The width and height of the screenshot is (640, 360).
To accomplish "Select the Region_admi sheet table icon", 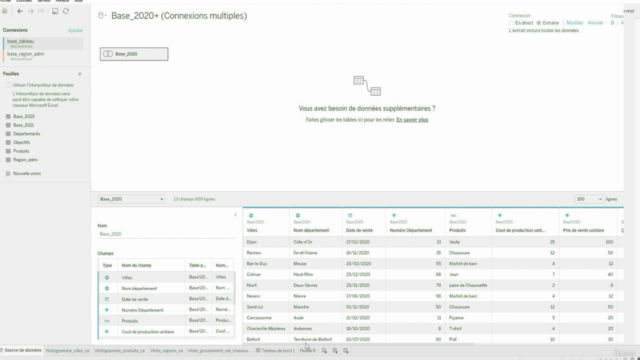I will click(x=8, y=160).
